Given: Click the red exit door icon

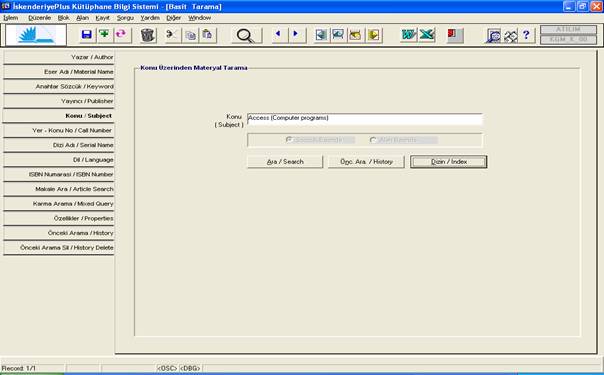Looking at the screenshot, I should point(454,35).
